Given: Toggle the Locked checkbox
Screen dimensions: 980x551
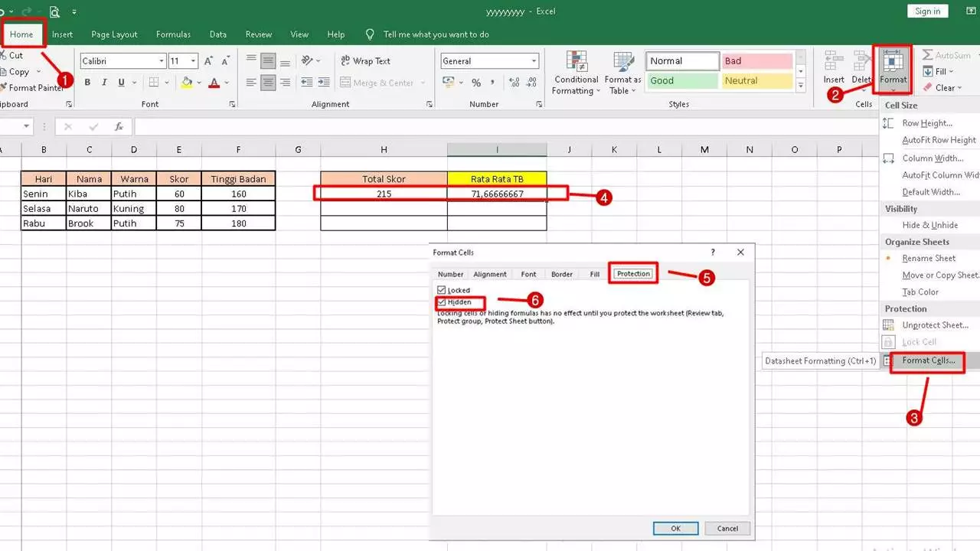Looking at the screenshot, I should (441, 291).
